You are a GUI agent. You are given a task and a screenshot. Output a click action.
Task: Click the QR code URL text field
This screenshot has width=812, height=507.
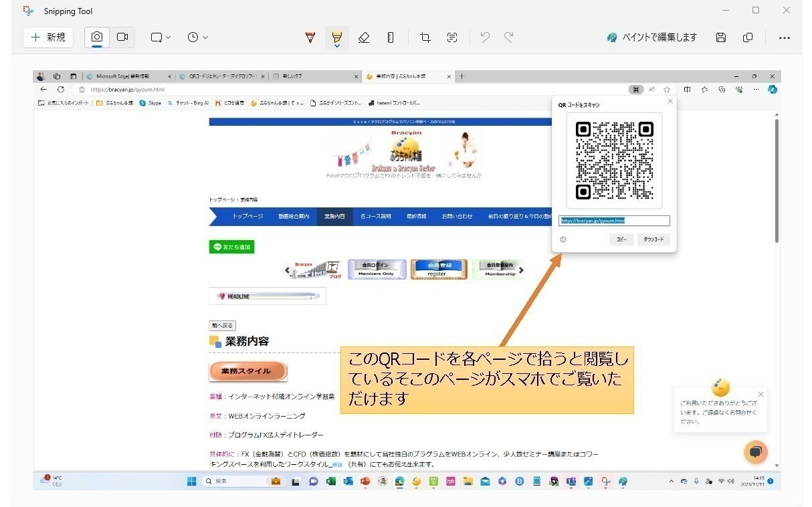coord(614,220)
